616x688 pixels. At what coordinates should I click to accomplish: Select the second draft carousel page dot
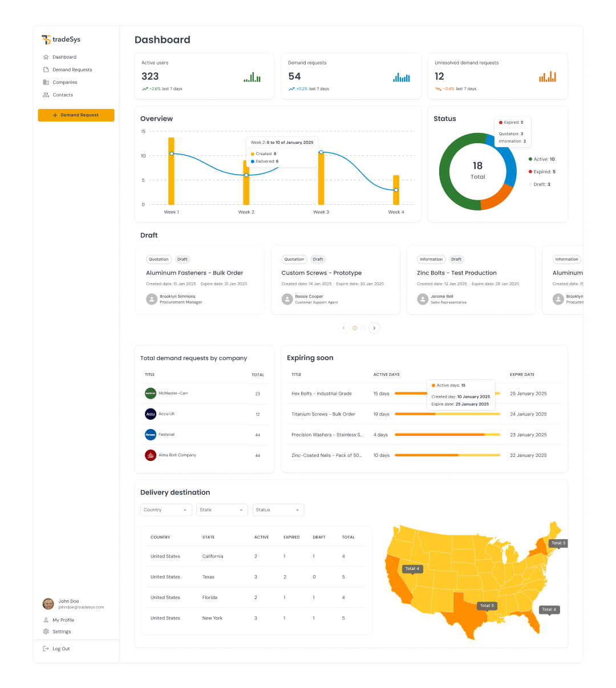pos(363,328)
